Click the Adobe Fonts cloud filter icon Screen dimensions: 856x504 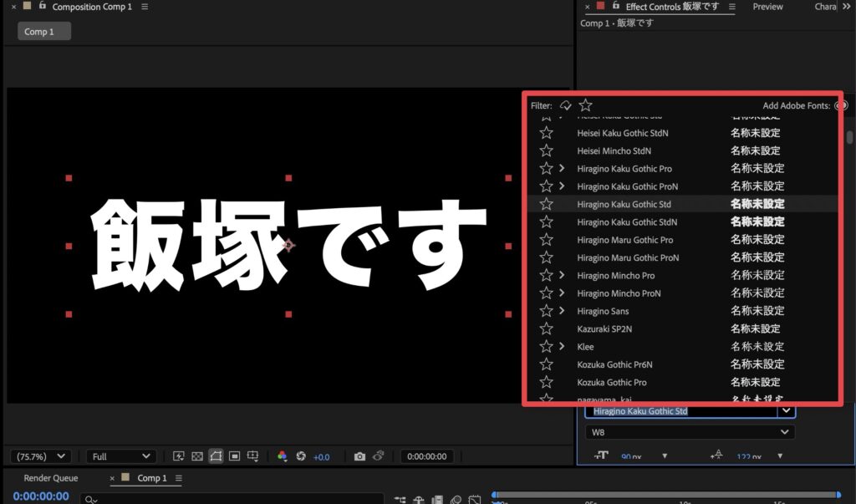tap(566, 105)
